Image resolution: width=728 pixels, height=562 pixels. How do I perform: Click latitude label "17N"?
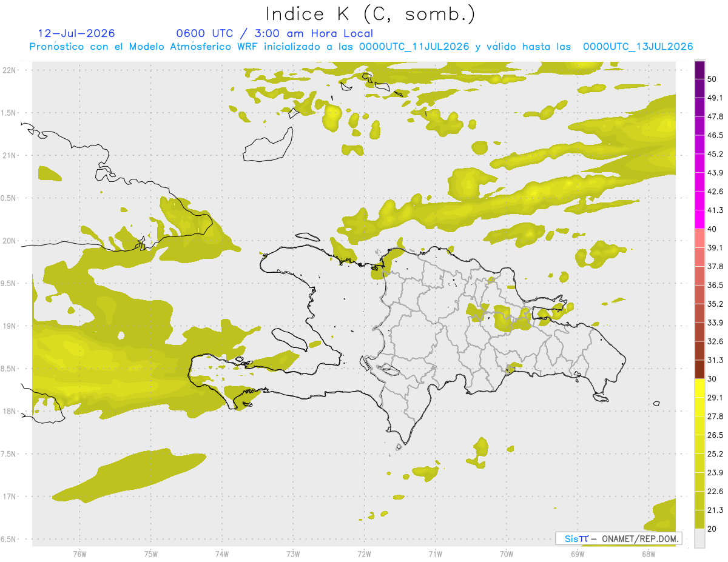[10, 497]
